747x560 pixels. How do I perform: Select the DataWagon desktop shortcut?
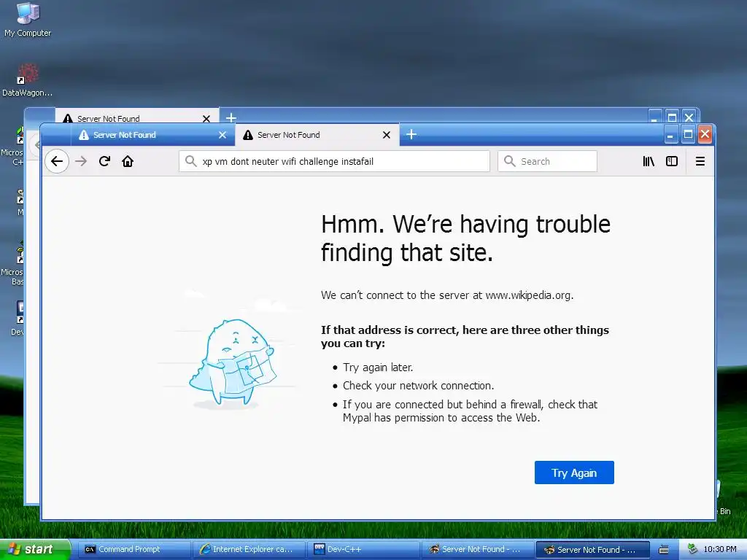[x=27, y=79]
